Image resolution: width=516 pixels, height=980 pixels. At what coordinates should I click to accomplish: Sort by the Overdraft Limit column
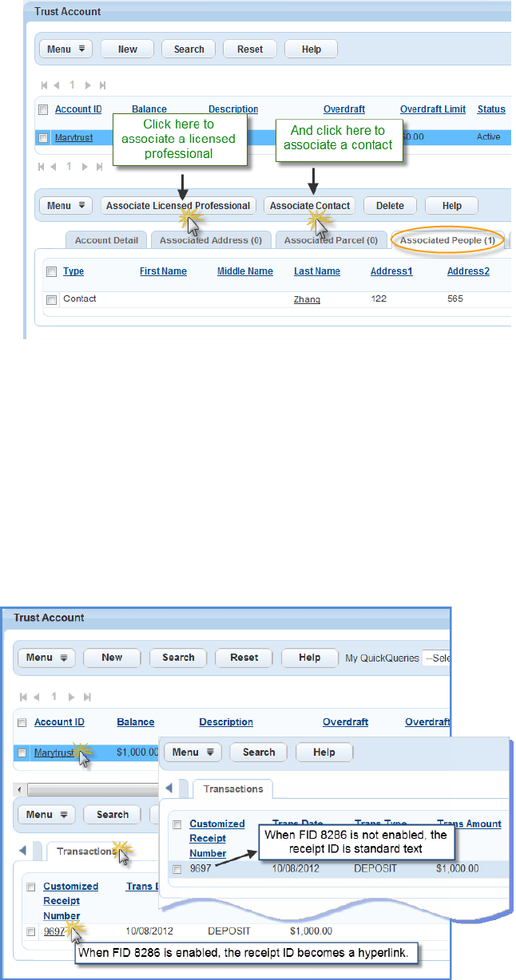433,109
